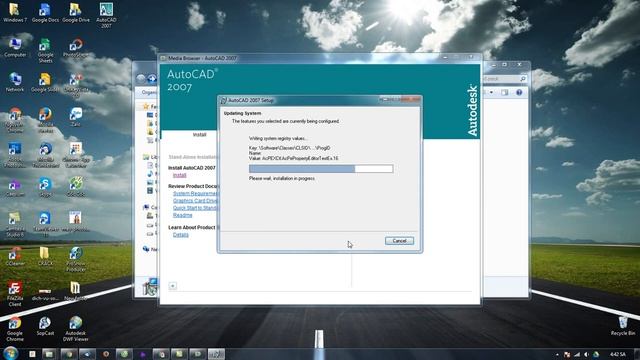640x360 pixels.
Task: Click the Explorer window back arrow button
Action: pyautogui.click(x=141, y=78)
